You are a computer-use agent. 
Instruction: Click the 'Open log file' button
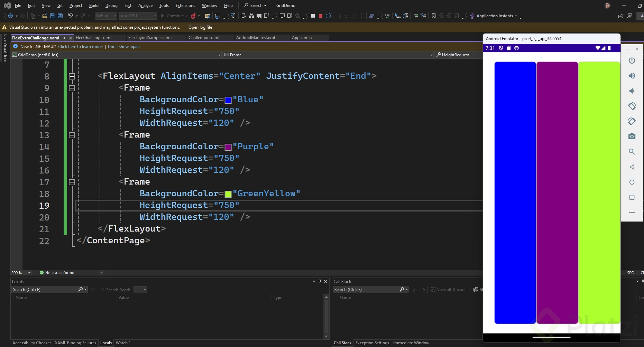(200, 27)
